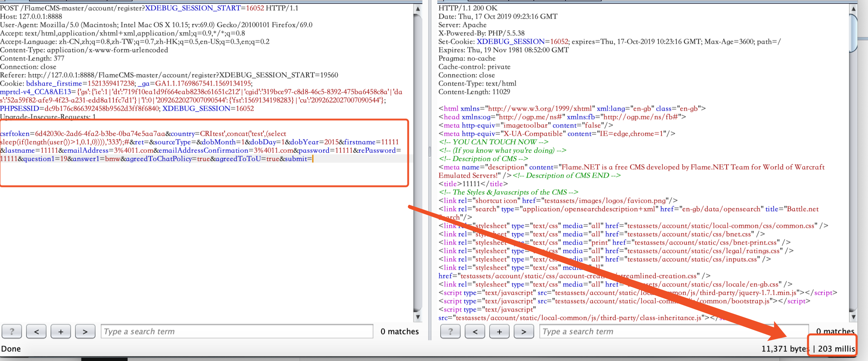Click the request pane scroll-down arrow
The width and height of the screenshot is (868, 361).
point(417,317)
